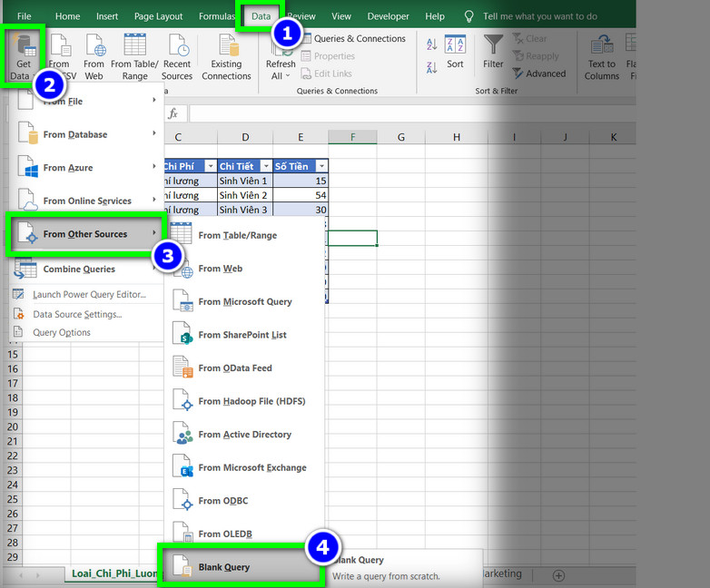
Task: Choose From Hadoop File (HDFS)
Action: pyautogui.click(x=244, y=401)
